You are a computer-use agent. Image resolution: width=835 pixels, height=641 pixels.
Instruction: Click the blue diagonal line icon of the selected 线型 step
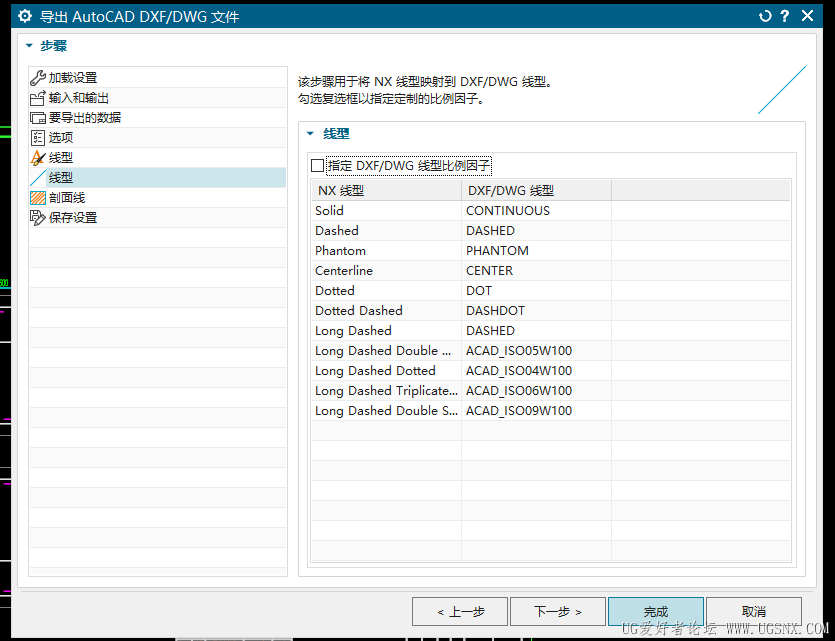coord(38,178)
